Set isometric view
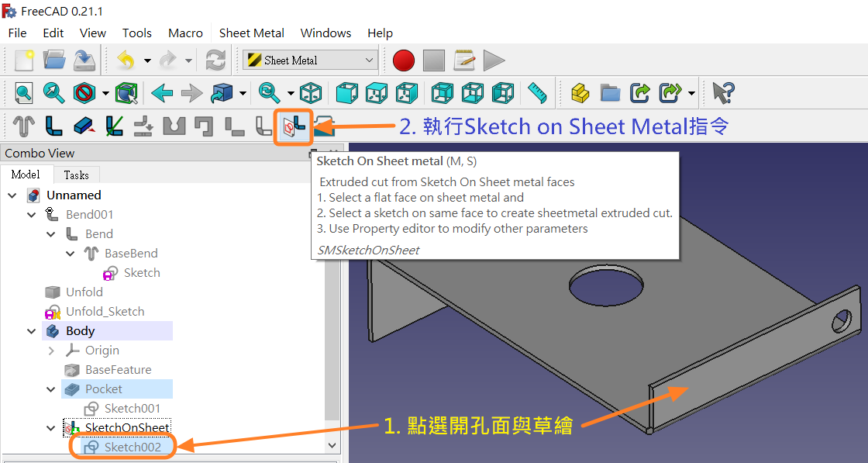Image resolution: width=868 pixels, height=463 pixels. [311, 93]
